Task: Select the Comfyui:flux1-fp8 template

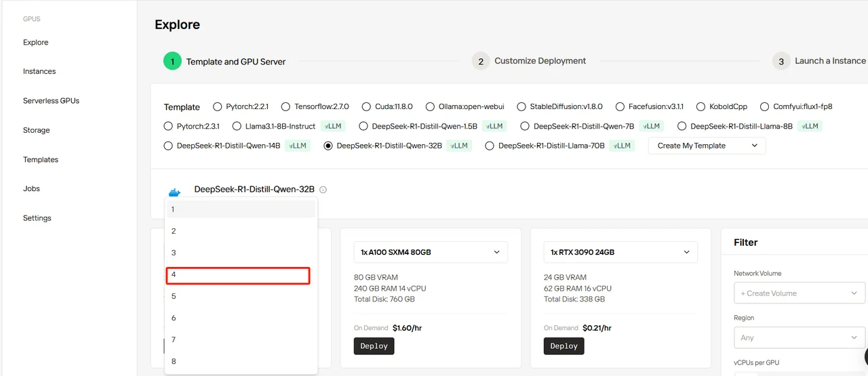Action: [765, 106]
